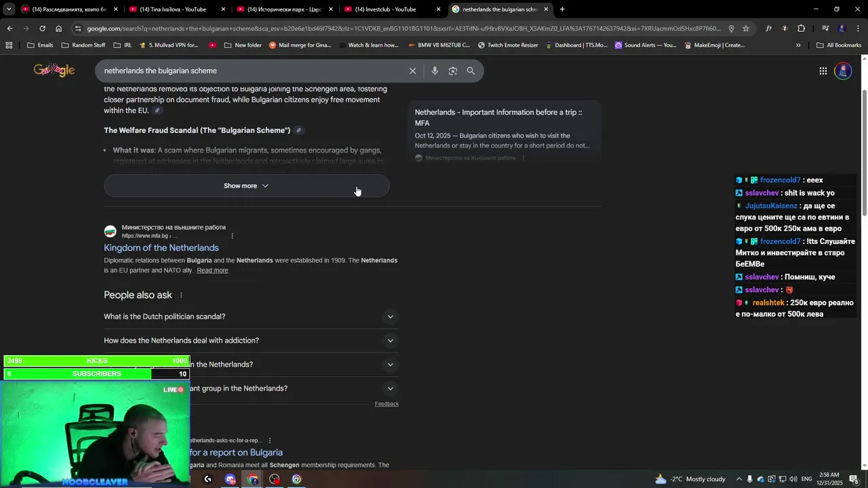Open the browser home page icon
The height and width of the screenshot is (488, 868).
click(x=59, y=28)
